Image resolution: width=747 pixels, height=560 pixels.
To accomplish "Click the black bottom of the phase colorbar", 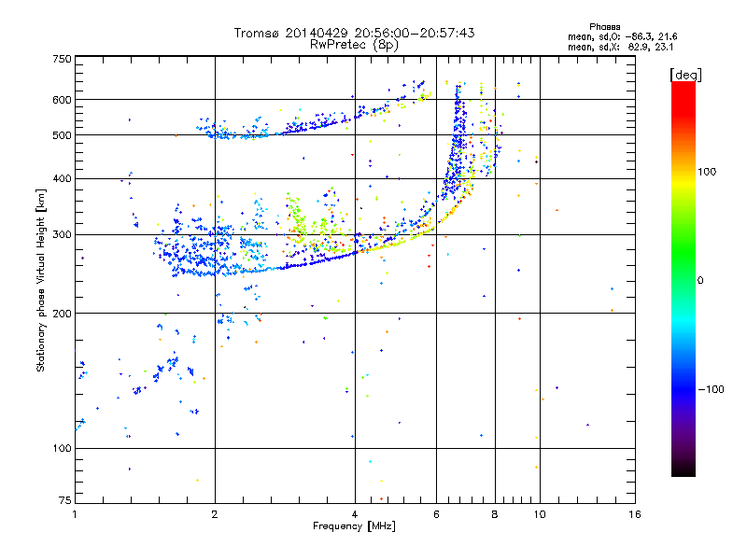I will 684,469.
